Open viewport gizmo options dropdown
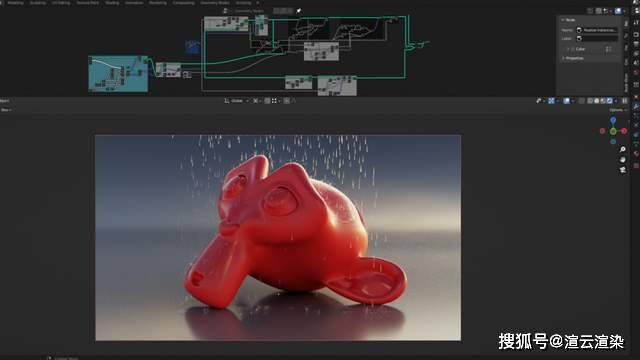Screen dimensions: 640x360 [x=557, y=101]
